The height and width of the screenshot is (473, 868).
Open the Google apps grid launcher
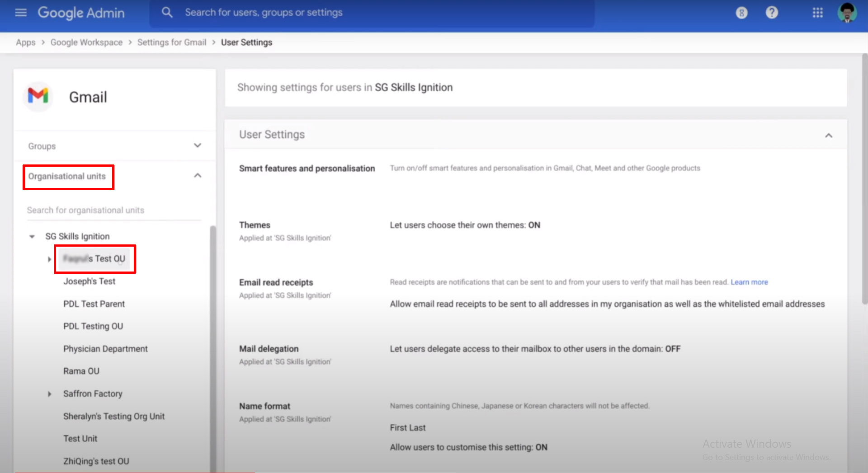coord(817,13)
